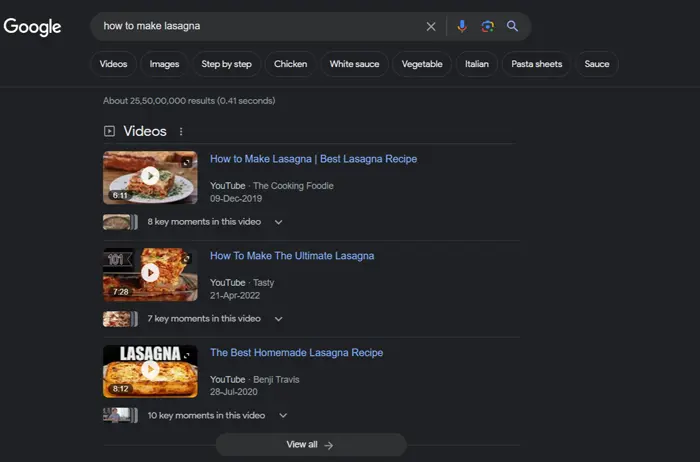Open Google Lens image search

[487, 27]
